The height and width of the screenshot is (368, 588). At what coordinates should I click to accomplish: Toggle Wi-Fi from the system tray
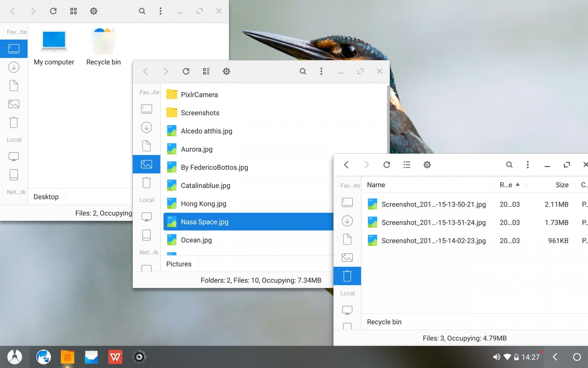point(507,357)
